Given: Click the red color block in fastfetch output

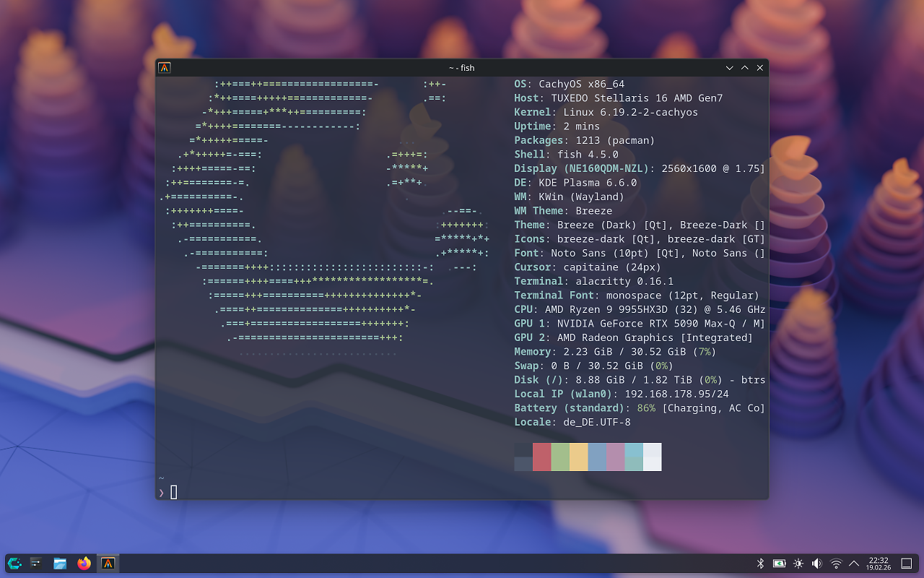Looking at the screenshot, I should (x=541, y=457).
